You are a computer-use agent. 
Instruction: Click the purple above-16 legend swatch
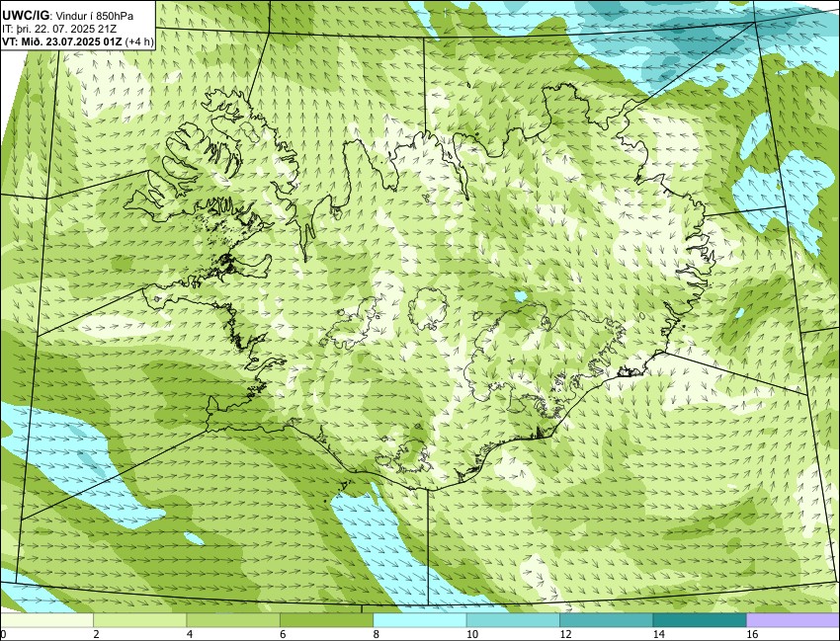793,620
